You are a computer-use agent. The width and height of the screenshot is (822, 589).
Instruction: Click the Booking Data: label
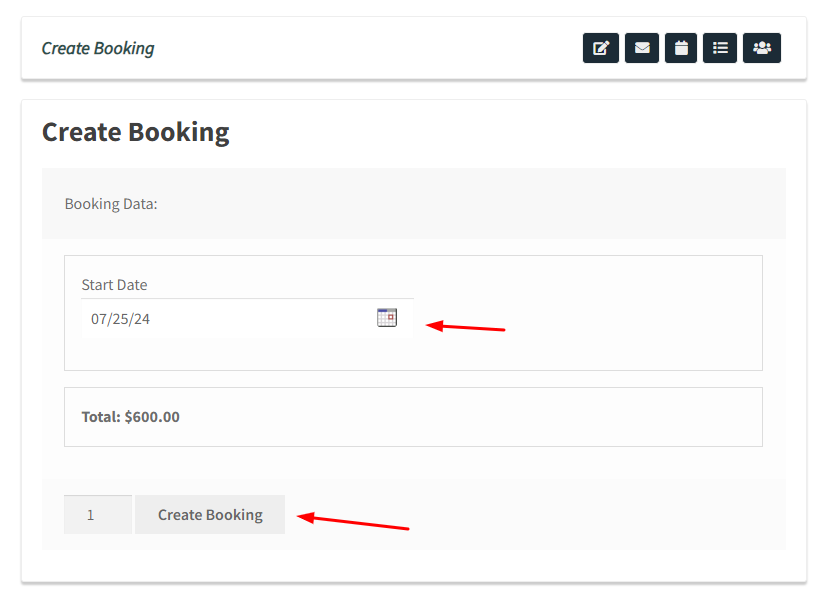click(x=111, y=204)
